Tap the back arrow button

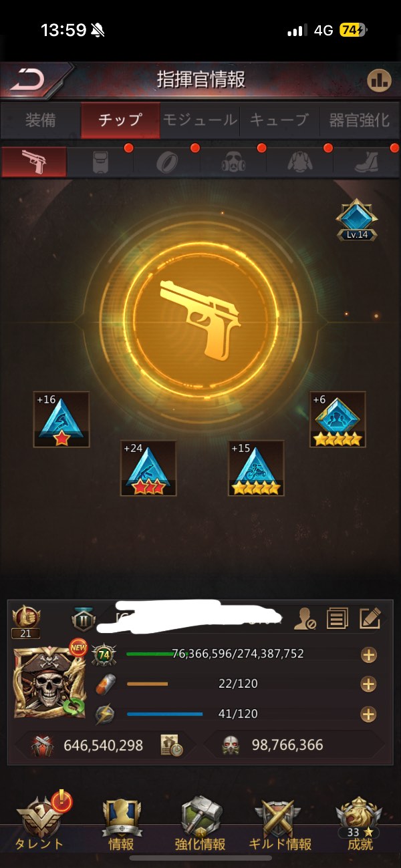[x=29, y=80]
